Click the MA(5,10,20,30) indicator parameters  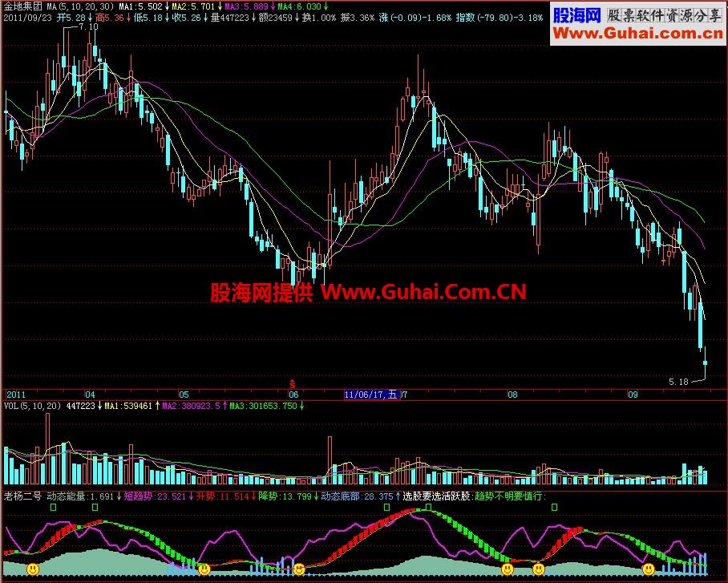coord(80,6)
